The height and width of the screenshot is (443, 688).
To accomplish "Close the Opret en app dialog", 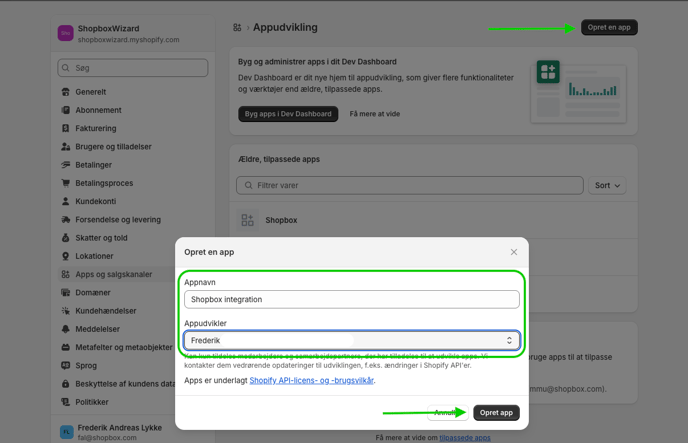I will coord(514,252).
